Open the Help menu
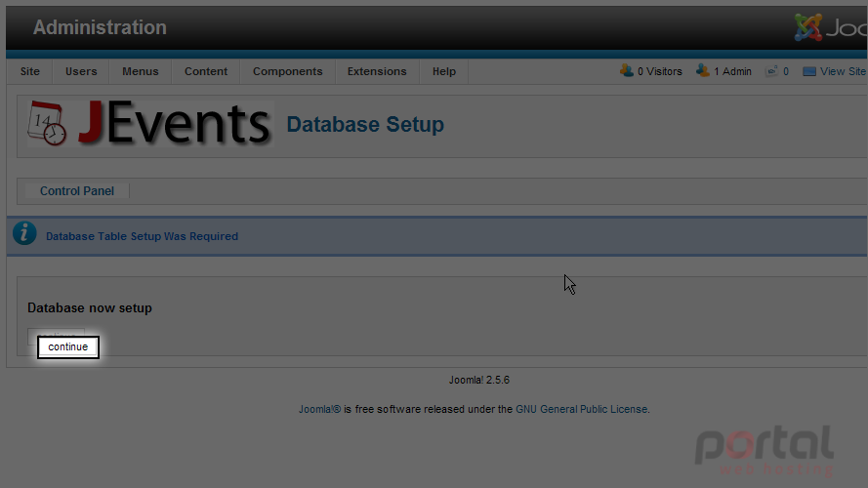 click(x=444, y=71)
